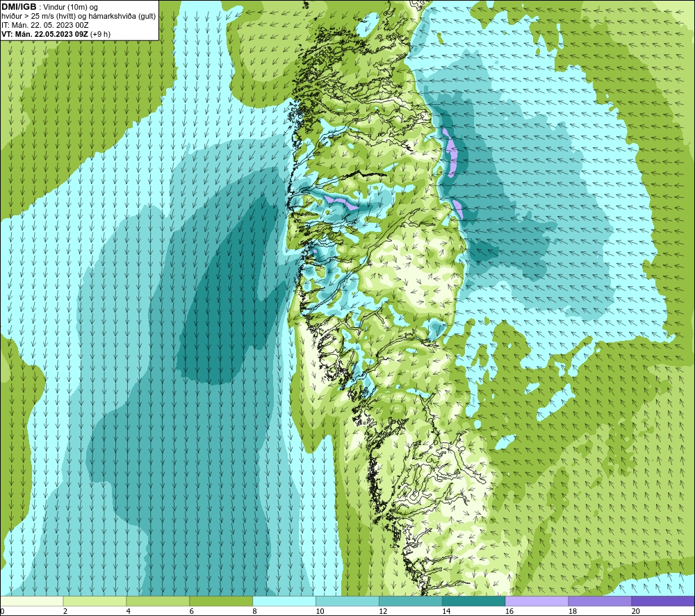Image resolution: width=695 pixels, height=616 pixels.
Task: Click the cyan 10–12 legend swatch
Action: click(x=347, y=601)
